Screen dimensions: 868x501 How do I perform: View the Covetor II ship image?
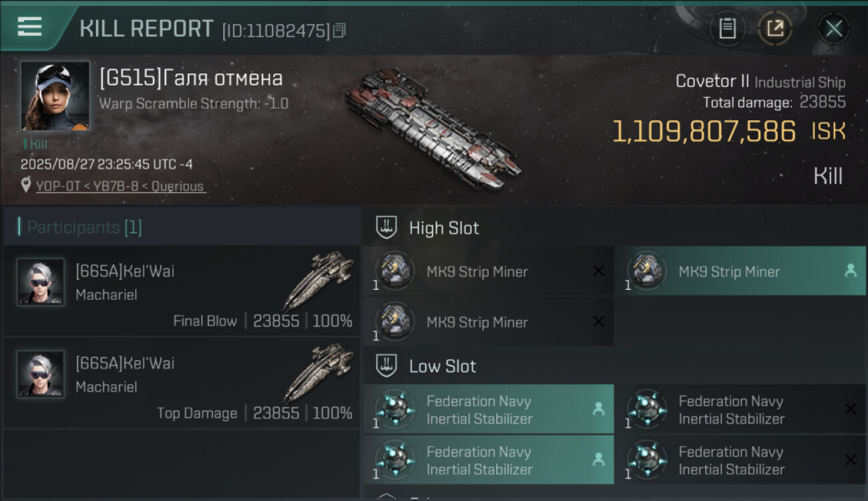433,127
